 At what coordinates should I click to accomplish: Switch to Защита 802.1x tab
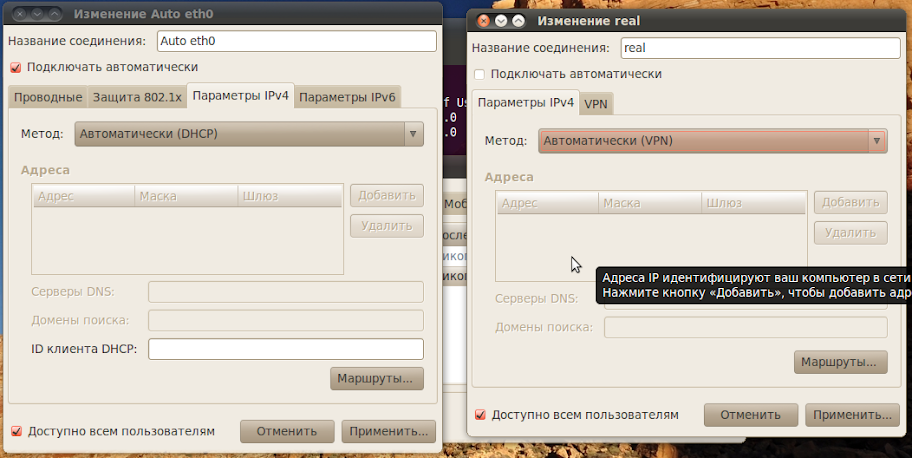[137, 97]
